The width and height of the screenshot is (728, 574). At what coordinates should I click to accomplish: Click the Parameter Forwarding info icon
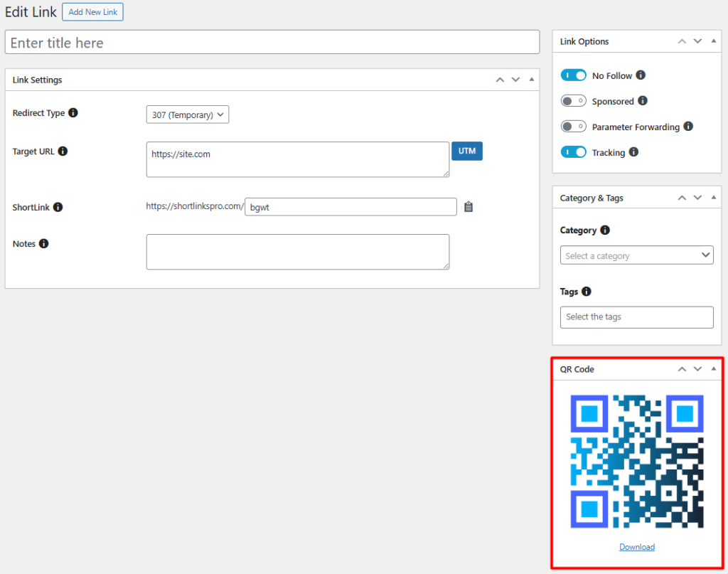pyautogui.click(x=688, y=127)
